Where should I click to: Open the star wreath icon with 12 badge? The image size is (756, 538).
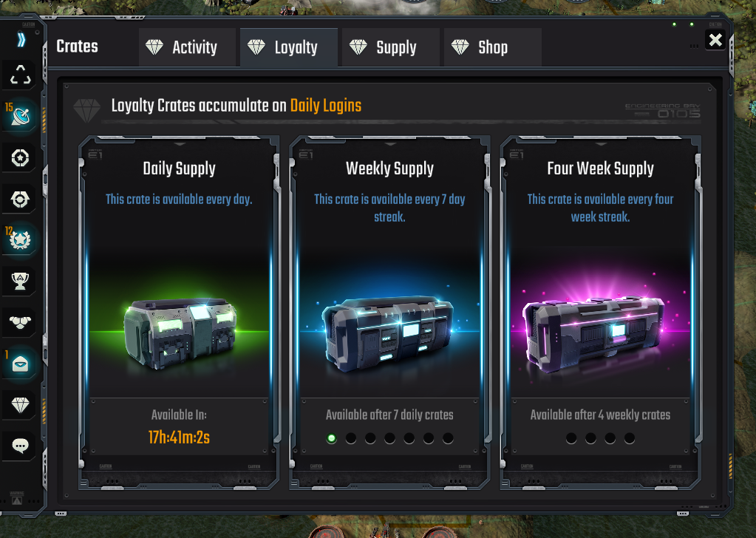point(20,239)
